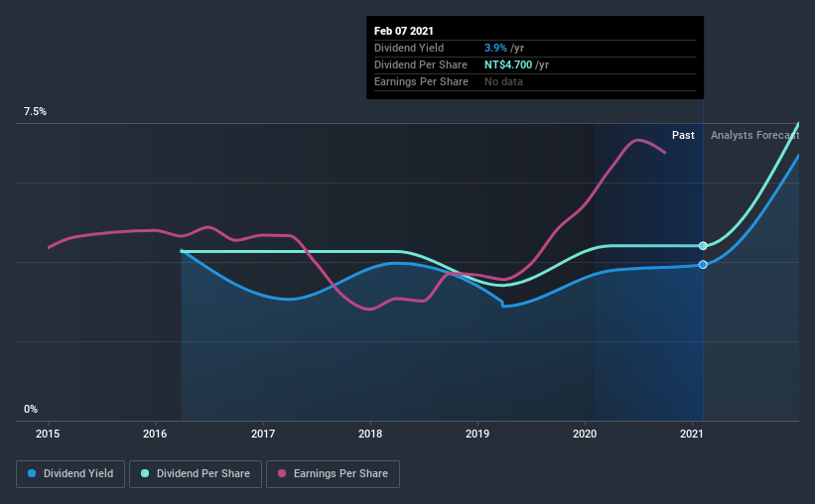Click the 2017 x-axis label

click(263, 434)
